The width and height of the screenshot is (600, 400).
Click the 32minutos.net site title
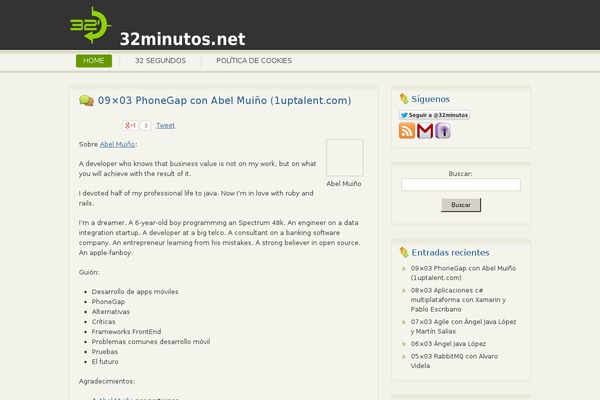(x=182, y=39)
